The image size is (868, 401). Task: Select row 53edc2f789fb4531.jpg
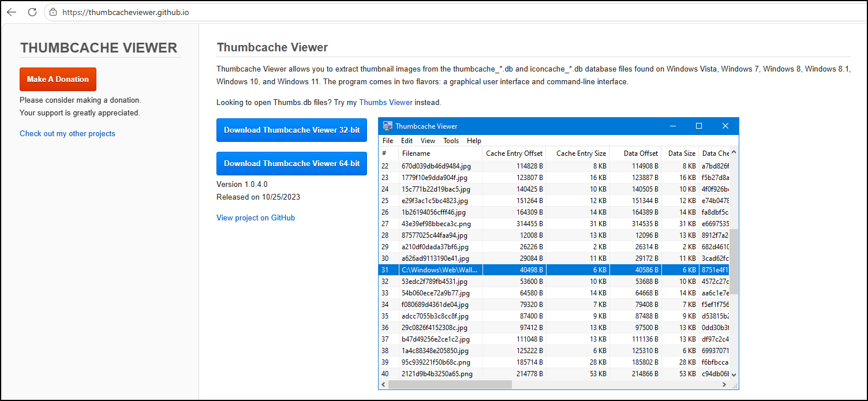[x=554, y=282]
